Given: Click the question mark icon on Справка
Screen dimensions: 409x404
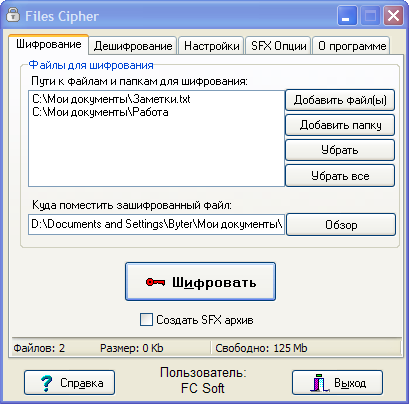Looking at the screenshot, I should pyautogui.click(x=46, y=383).
